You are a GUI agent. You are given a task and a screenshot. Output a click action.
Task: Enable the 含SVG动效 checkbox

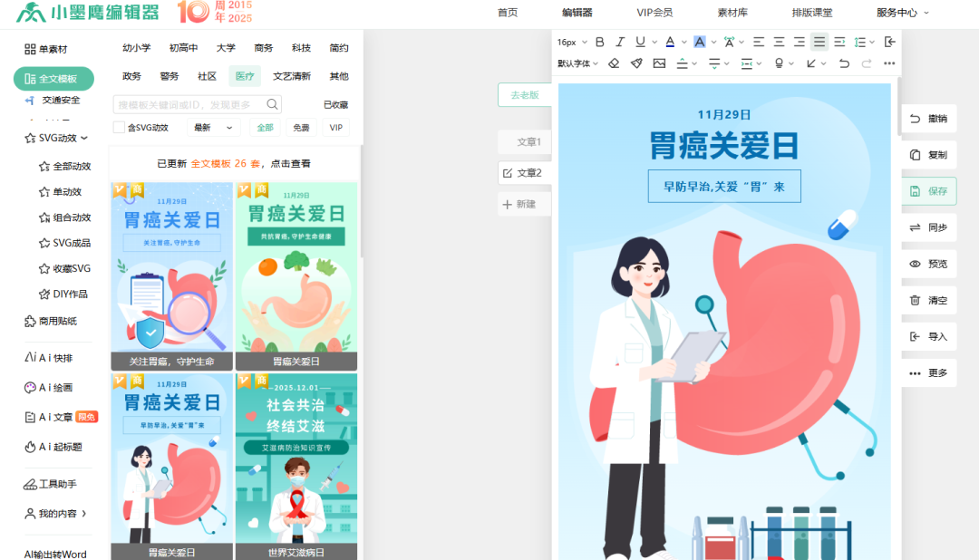[x=117, y=127]
